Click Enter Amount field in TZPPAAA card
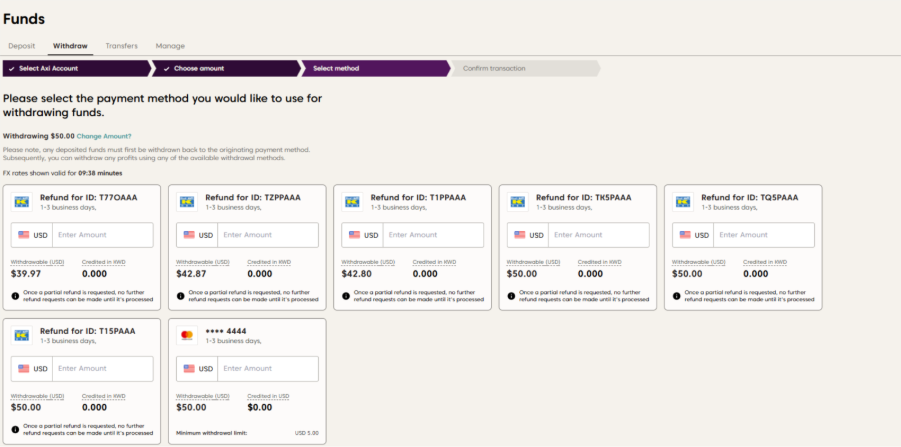This screenshot has width=901, height=447. point(268,235)
